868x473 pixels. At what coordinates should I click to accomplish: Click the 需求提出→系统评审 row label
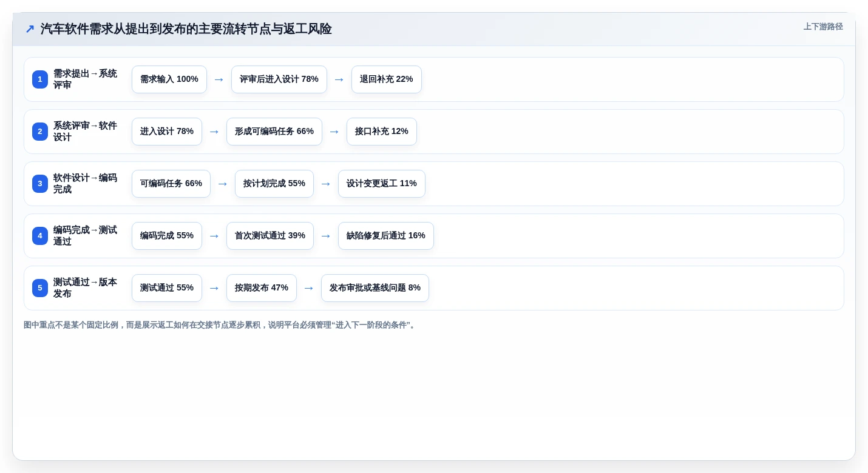click(86, 79)
